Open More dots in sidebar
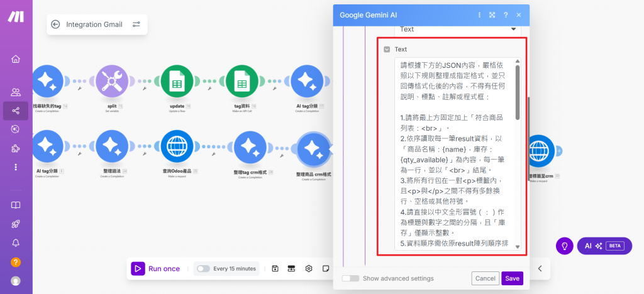Image resolution: width=644 pixels, height=294 pixels. point(16,167)
